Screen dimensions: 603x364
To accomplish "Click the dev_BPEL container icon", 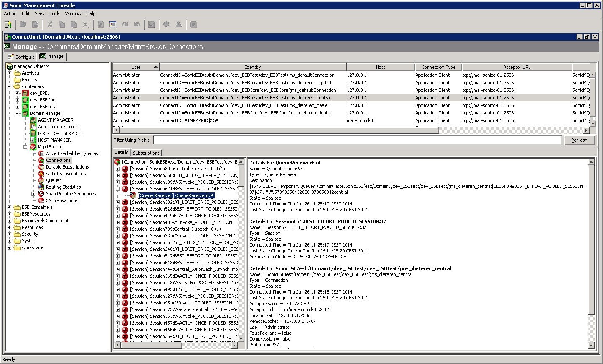I will click(25, 93).
